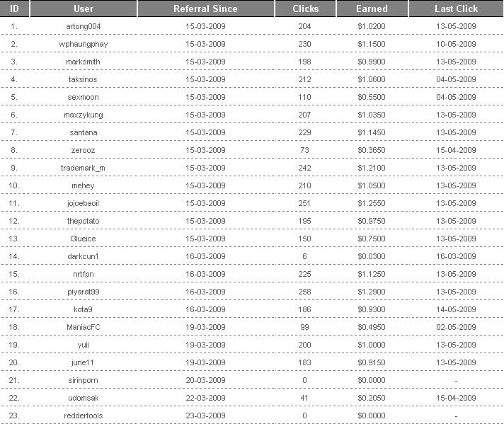Click username reddertools in last row
Screen dimensions: 504x424
[x=84, y=416]
